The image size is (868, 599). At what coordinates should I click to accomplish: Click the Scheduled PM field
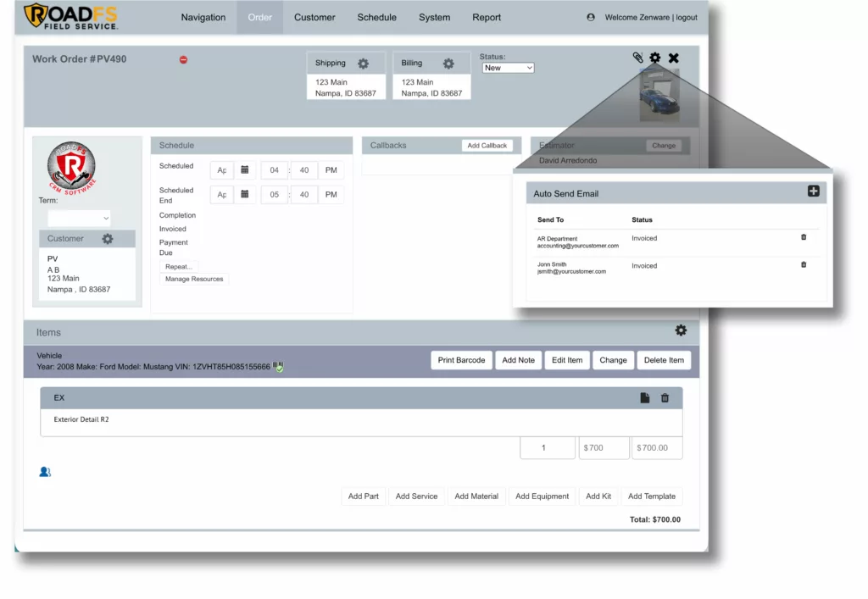[331, 170]
